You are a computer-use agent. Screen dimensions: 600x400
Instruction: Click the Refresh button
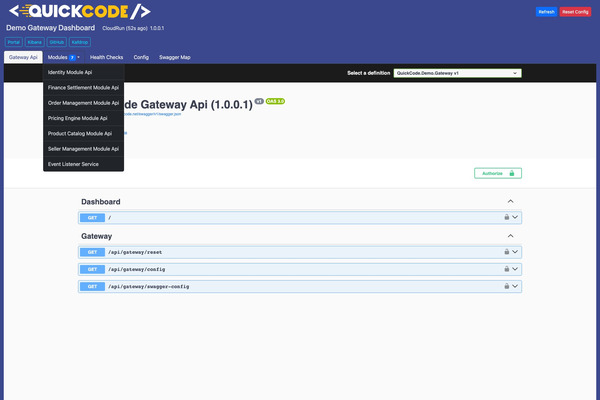pyautogui.click(x=546, y=12)
